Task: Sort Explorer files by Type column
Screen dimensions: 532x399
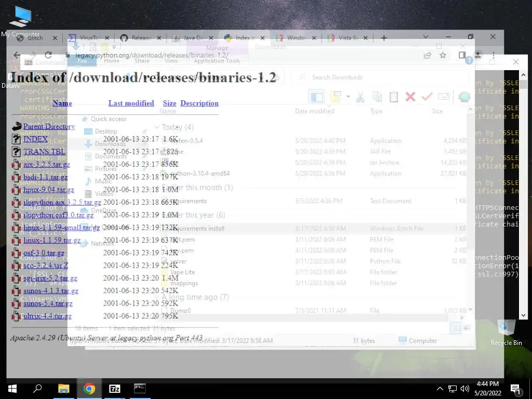Action: click(376, 111)
